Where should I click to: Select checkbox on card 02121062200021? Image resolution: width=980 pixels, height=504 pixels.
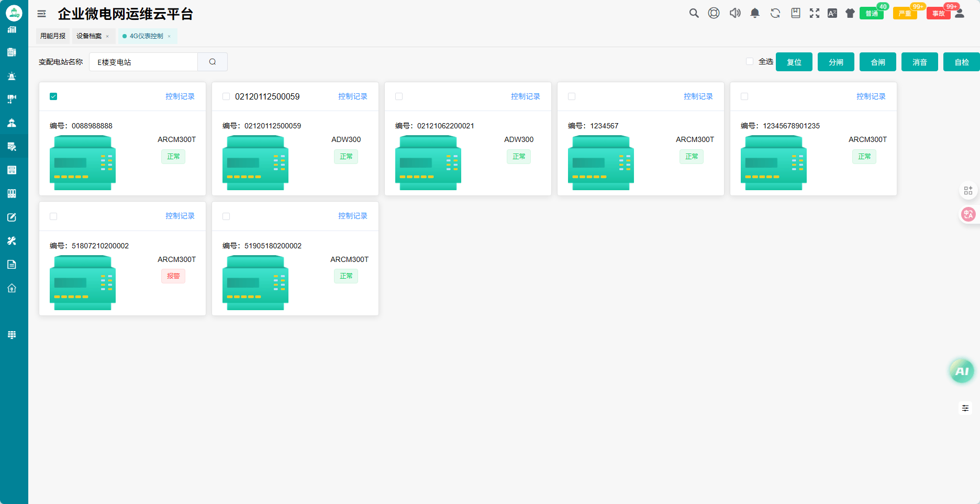pyautogui.click(x=399, y=96)
